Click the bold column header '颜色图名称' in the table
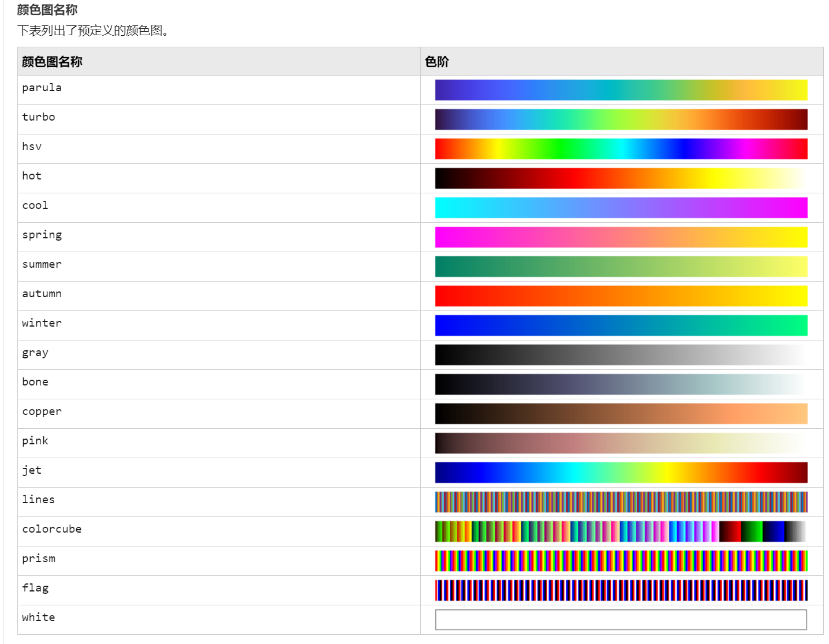 pos(52,62)
